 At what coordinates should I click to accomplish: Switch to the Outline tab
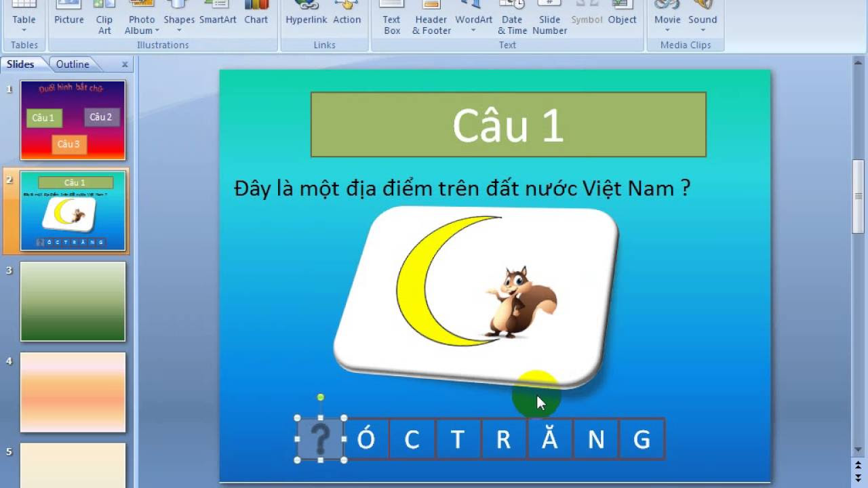coord(73,64)
